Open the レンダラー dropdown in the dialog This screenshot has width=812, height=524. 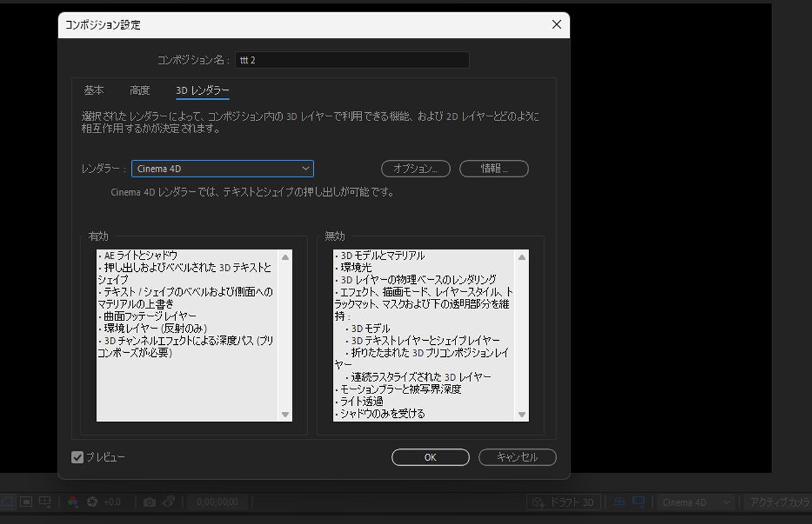tap(223, 168)
